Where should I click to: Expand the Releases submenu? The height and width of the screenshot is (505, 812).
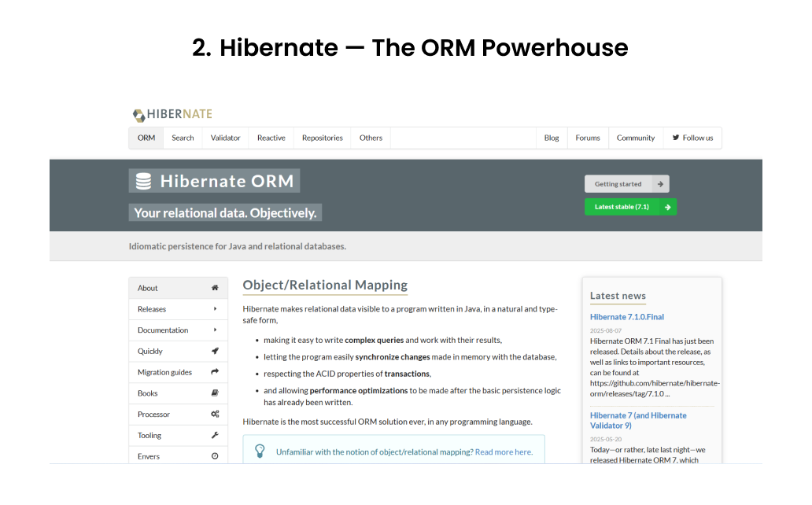tap(214, 309)
